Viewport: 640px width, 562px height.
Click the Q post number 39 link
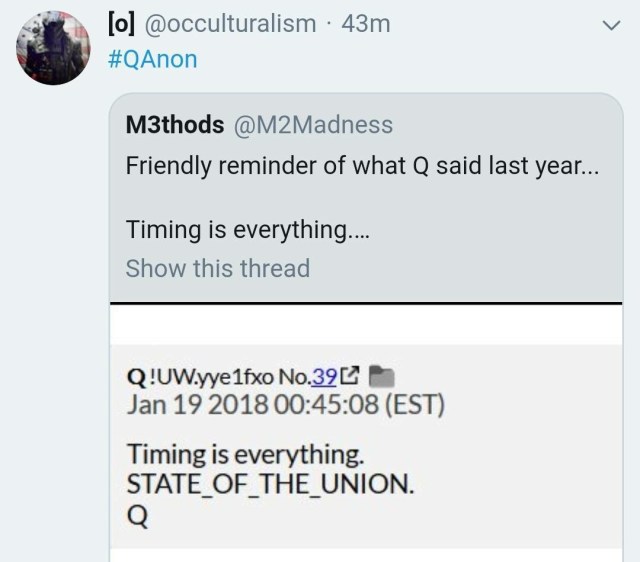pyautogui.click(x=324, y=377)
